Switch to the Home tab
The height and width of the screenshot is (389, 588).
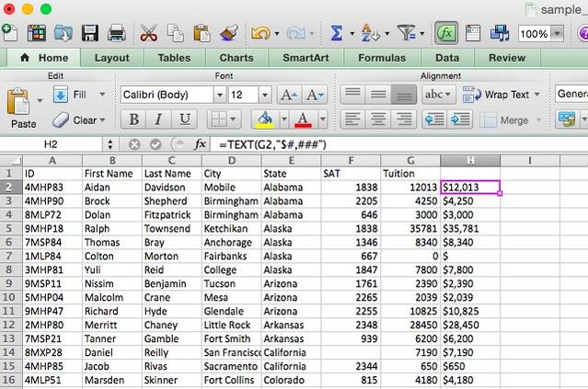(44, 58)
